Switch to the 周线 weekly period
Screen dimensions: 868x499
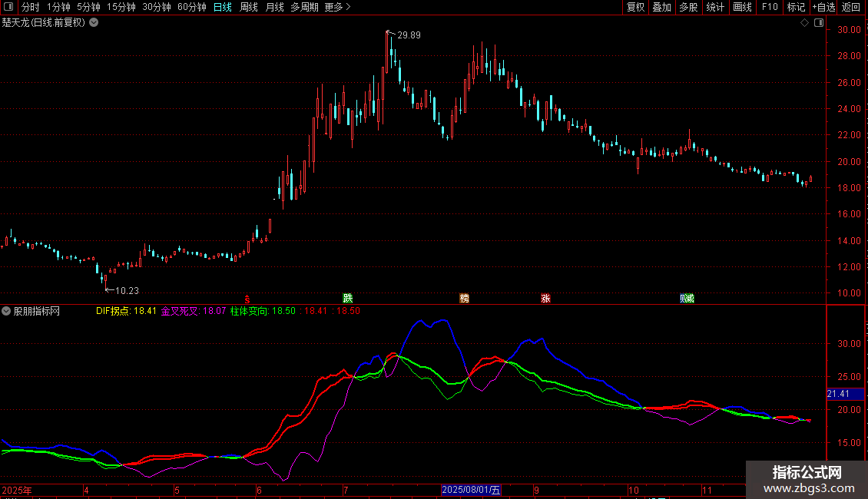(x=249, y=7)
